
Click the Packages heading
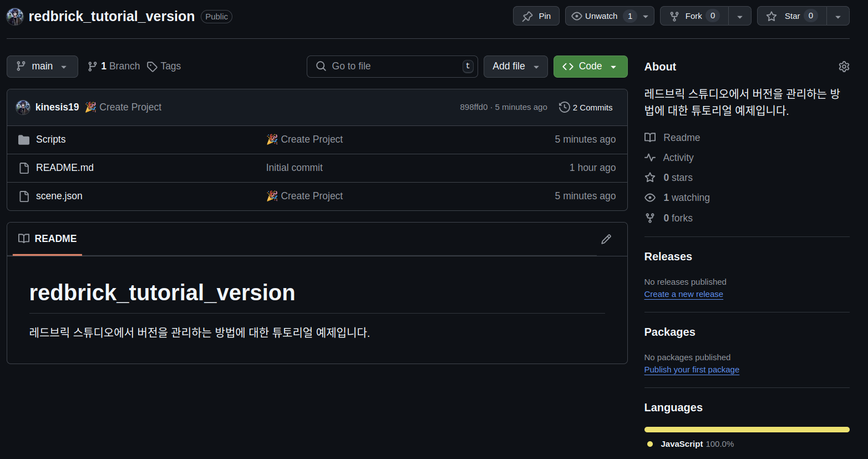[x=669, y=332]
